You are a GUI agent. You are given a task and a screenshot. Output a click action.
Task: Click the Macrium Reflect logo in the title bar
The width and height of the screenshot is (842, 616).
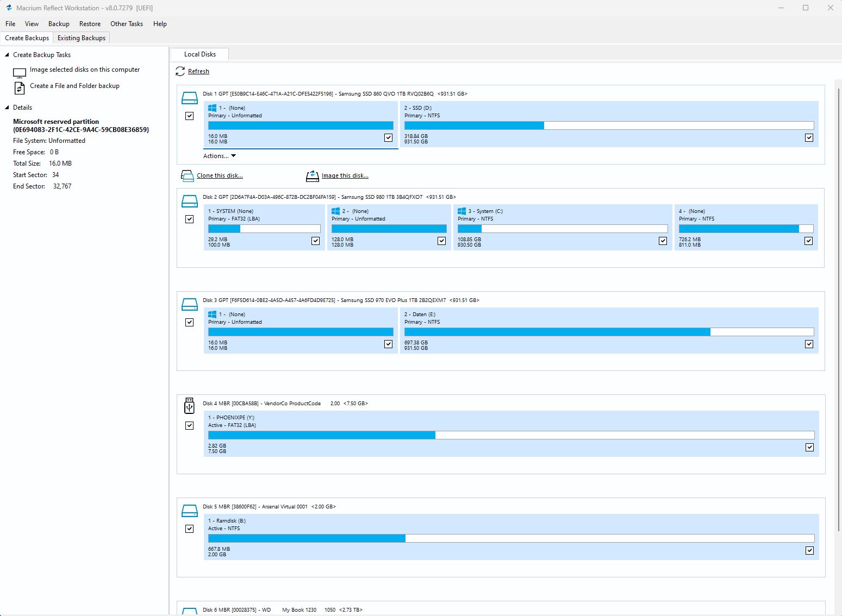click(x=9, y=8)
